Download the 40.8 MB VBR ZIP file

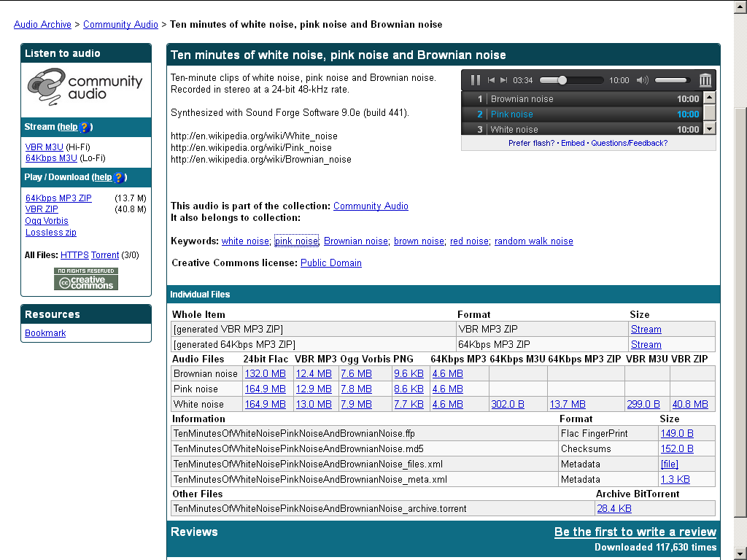[690, 404]
